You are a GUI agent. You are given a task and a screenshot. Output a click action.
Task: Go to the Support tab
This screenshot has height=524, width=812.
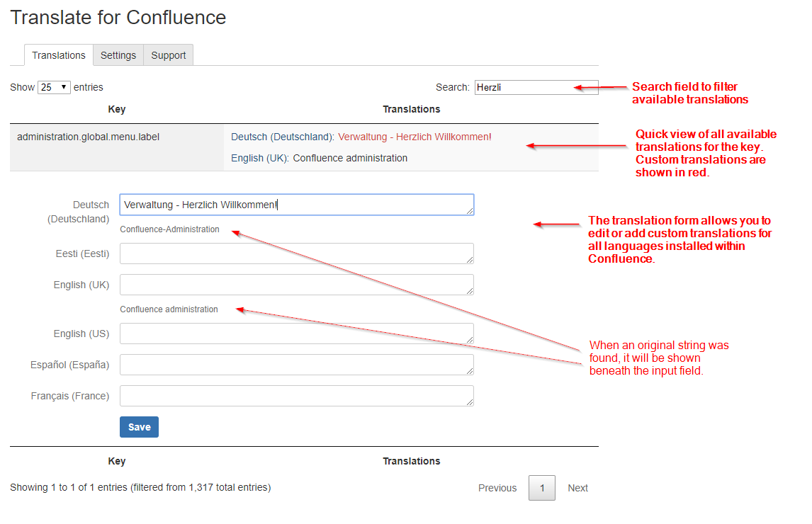click(x=169, y=55)
